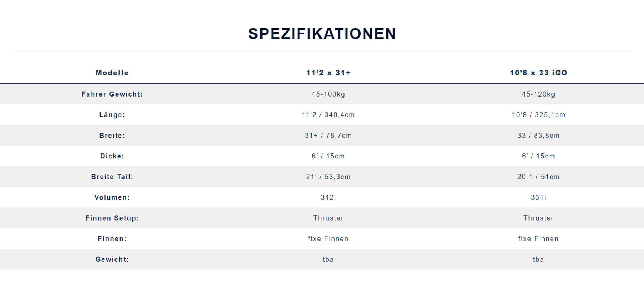644x300 pixels.
Task: Click the Fahrer Gewicht row label
Action: [x=112, y=94]
